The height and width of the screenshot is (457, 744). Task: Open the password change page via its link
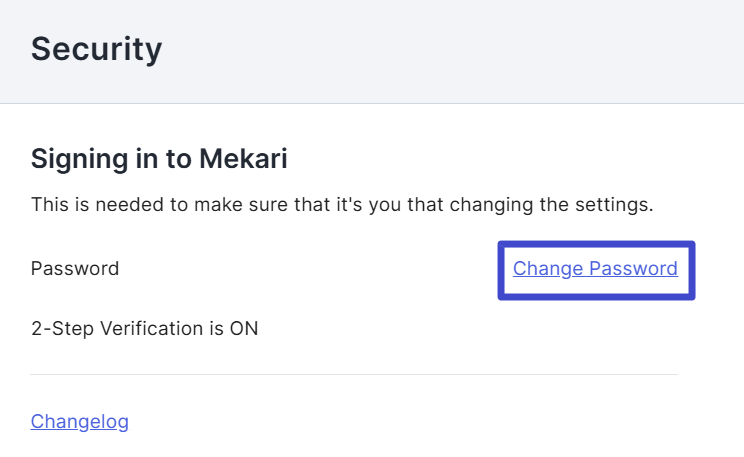pyautogui.click(x=595, y=268)
